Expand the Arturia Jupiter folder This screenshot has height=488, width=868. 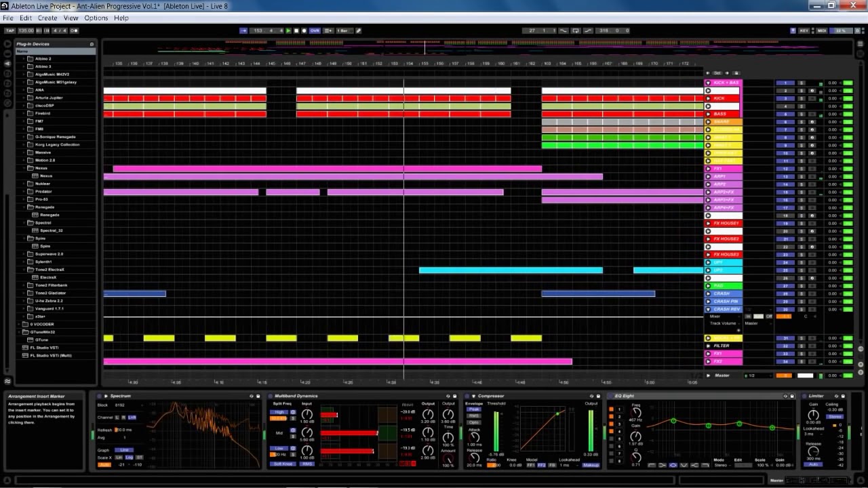(24, 98)
